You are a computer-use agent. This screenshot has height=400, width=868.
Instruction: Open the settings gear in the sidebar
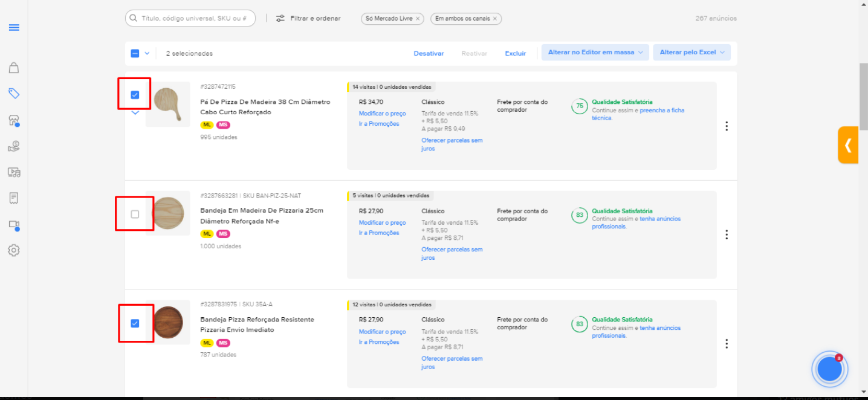14,250
